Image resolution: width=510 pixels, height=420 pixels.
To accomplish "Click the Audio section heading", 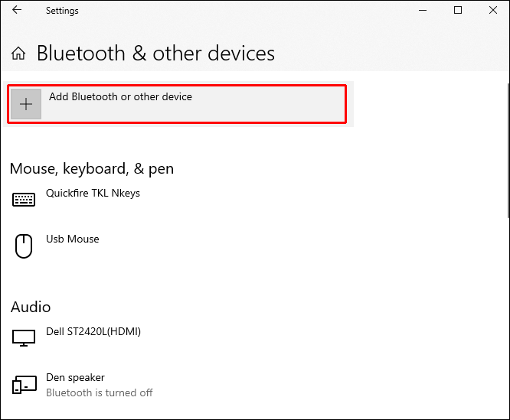I will (x=31, y=307).
